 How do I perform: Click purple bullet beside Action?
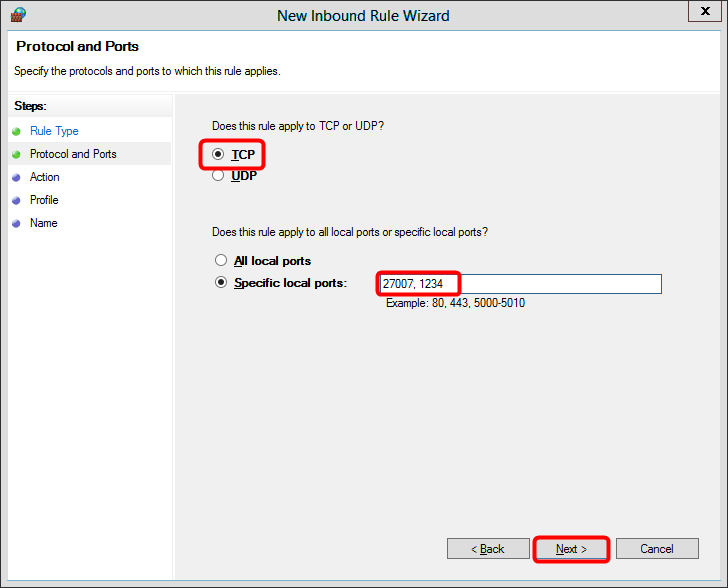tap(16, 177)
